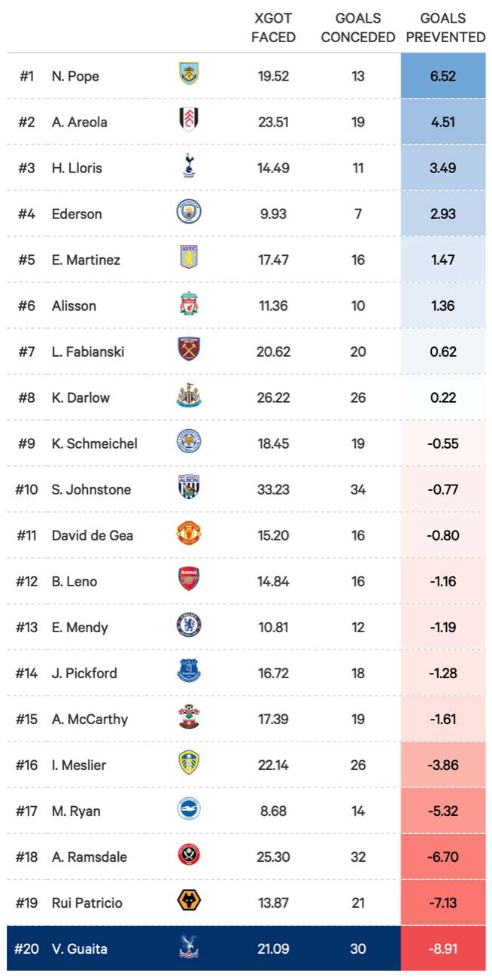
Task: Click the Manchester City crest by Ederson
Action: [189, 213]
